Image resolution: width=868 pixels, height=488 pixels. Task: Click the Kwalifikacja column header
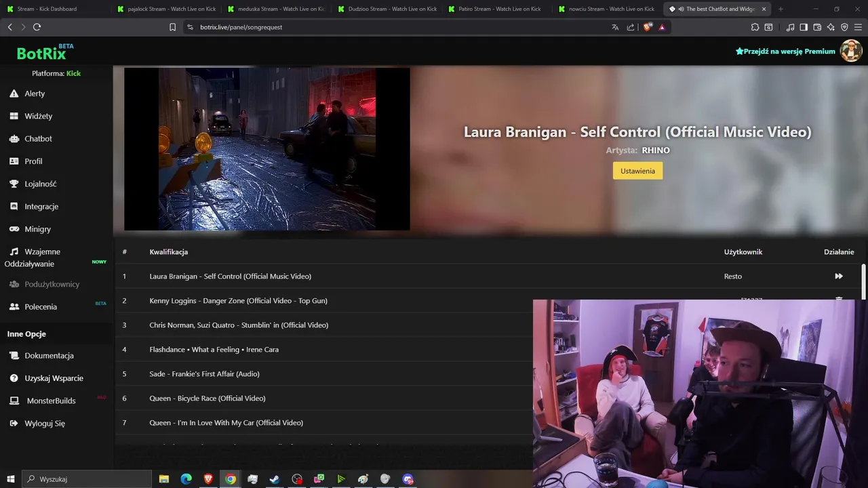click(168, 251)
